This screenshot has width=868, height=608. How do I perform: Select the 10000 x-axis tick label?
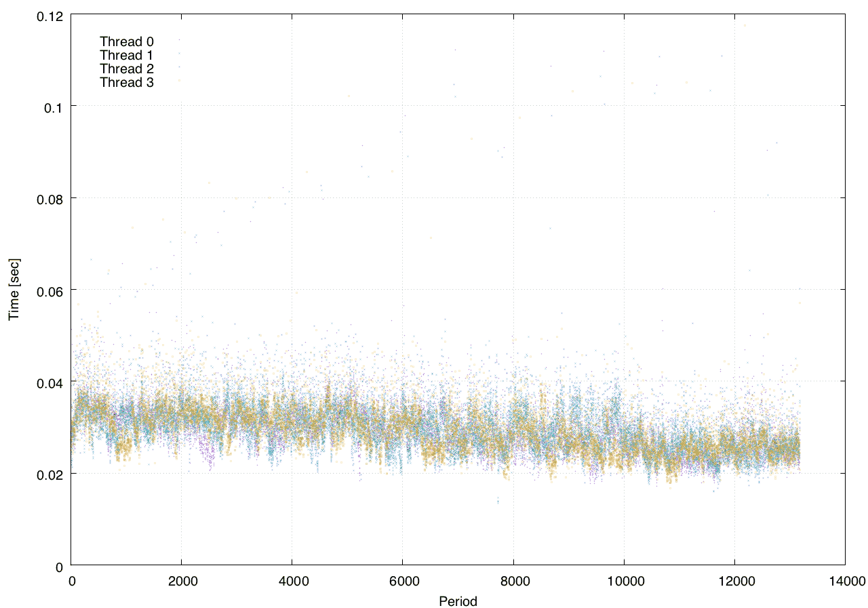[624, 581]
